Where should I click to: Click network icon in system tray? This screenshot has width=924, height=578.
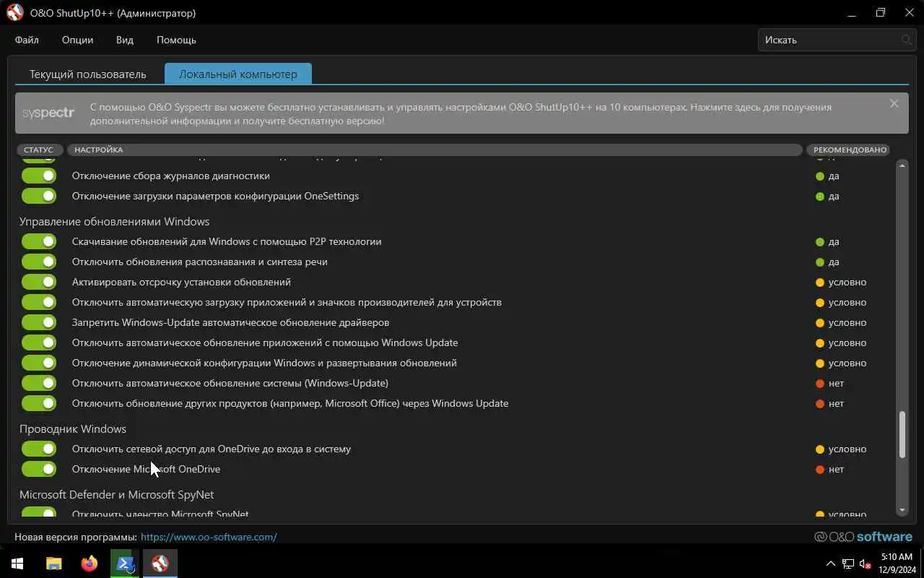tap(847, 564)
